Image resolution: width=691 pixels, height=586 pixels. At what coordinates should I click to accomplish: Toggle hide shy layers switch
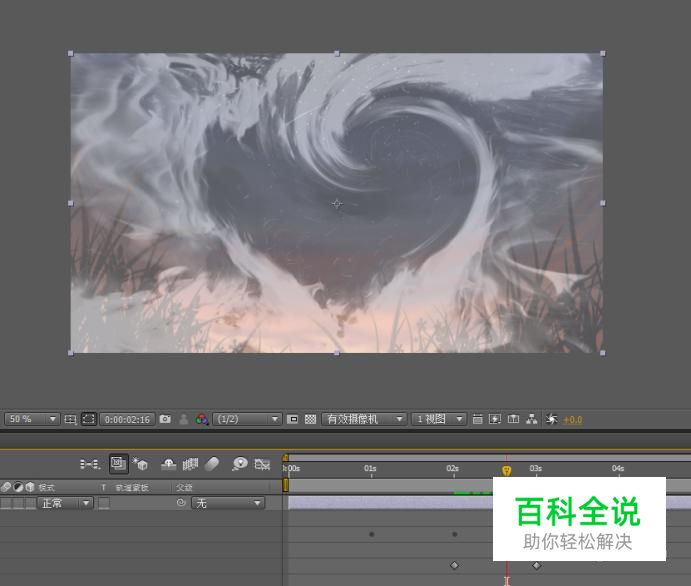coord(169,464)
